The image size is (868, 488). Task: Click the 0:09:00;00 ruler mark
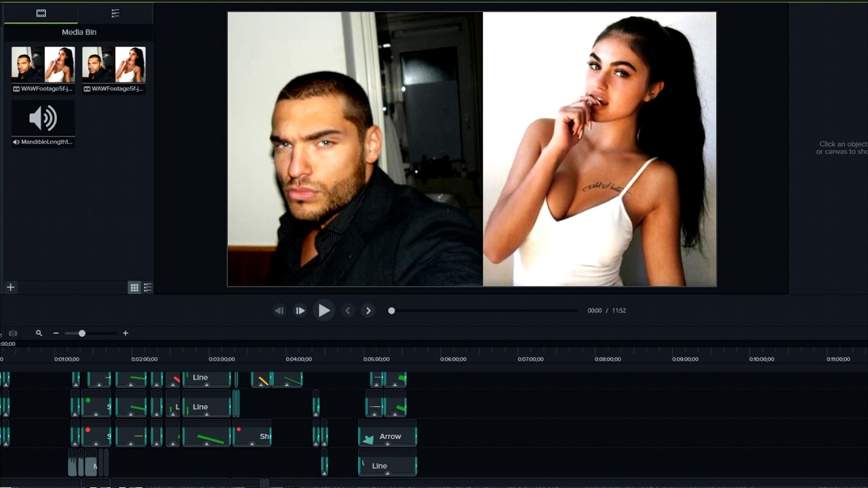685,359
